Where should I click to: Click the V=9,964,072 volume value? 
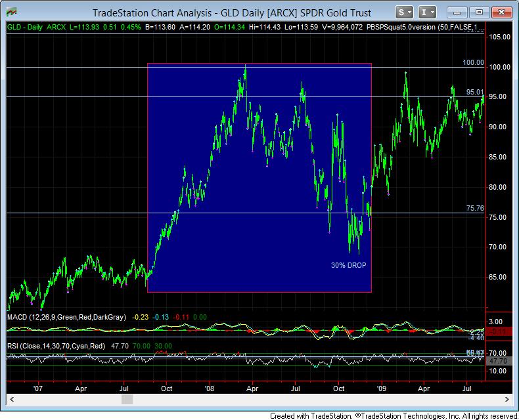click(342, 27)
